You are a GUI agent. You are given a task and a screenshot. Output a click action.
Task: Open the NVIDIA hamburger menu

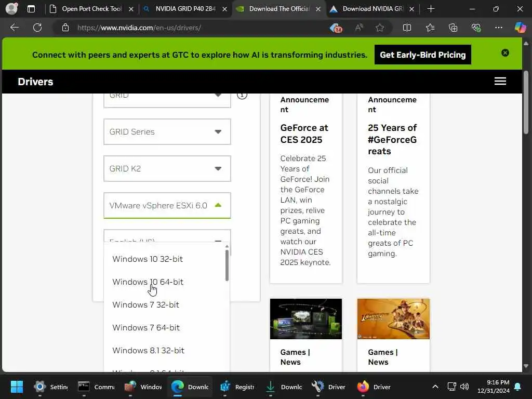(500, 81)
